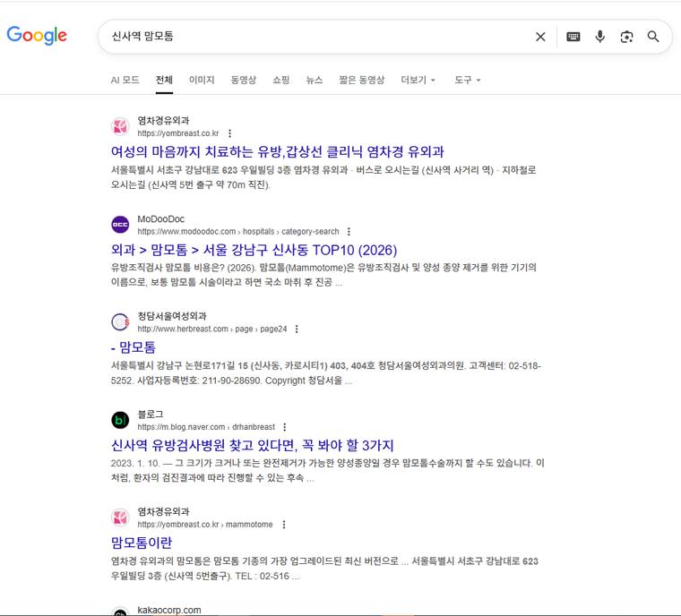The width and height of the screenshot is (681, 616).
Task: Open result 외과 > 맘모톰 > 서울 강남구 신사동 TOP10
Action: 254,250
